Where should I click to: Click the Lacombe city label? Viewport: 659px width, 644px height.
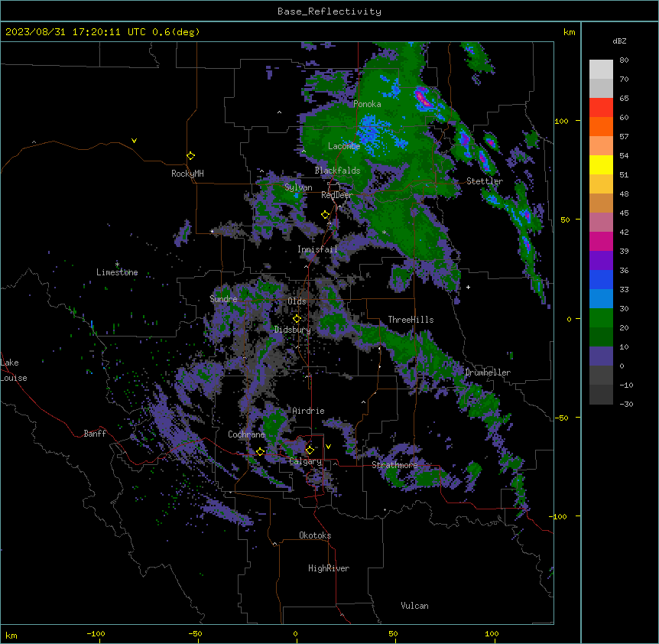(344, 146)
